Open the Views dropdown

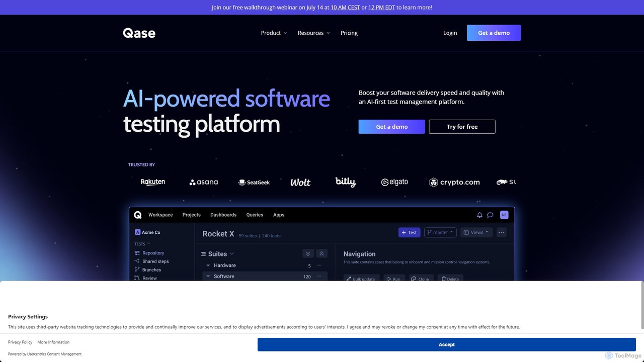pyautogui.click(x=476, y=232)
